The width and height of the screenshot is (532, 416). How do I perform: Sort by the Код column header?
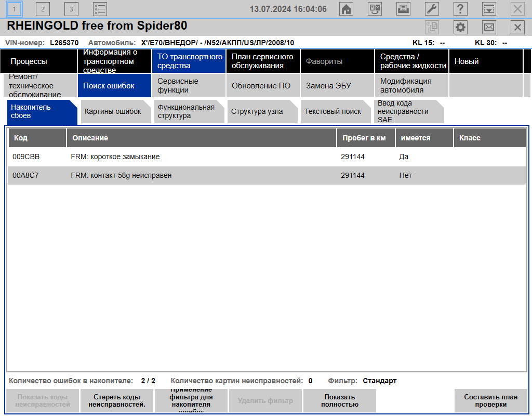point(37,138)
